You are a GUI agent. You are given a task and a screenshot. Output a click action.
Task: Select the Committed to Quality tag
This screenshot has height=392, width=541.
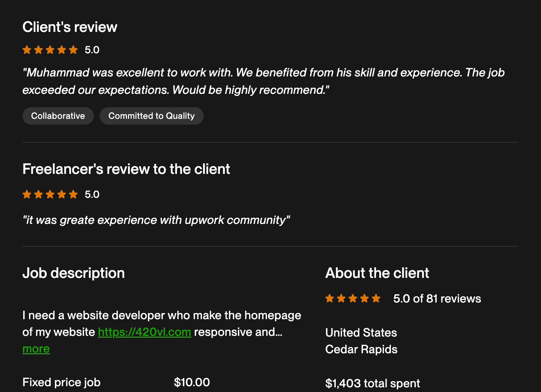click(x=152, y=116)
